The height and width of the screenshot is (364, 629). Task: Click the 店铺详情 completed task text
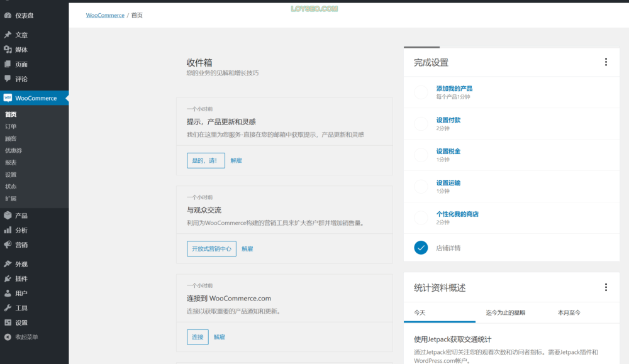tap(448, 248)
